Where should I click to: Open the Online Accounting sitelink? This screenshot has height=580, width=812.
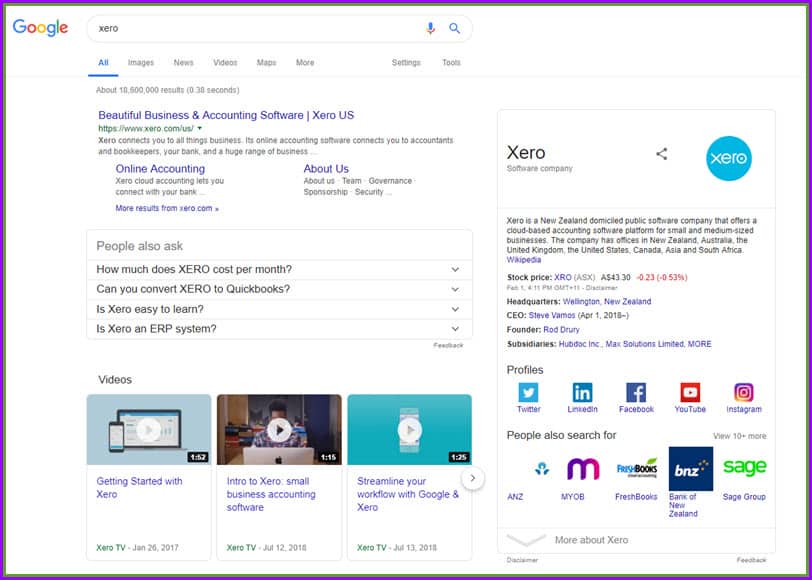(160, 169)
